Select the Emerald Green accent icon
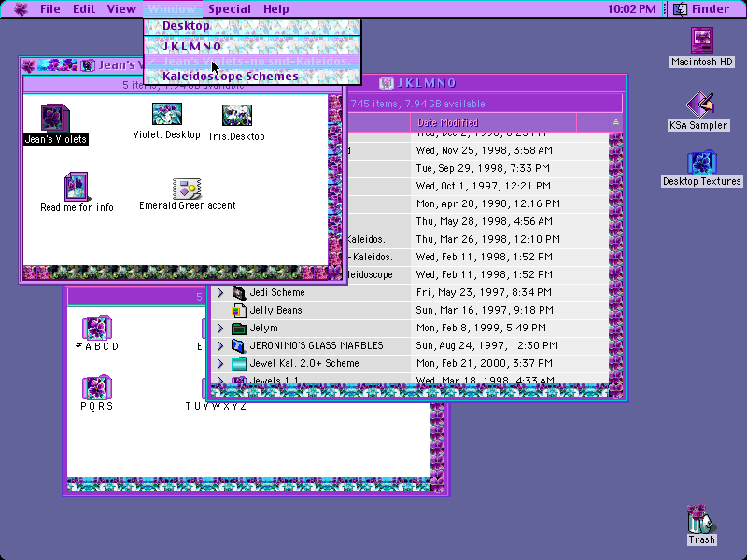Screen dimensions: 747x560 tap(188, 189)
